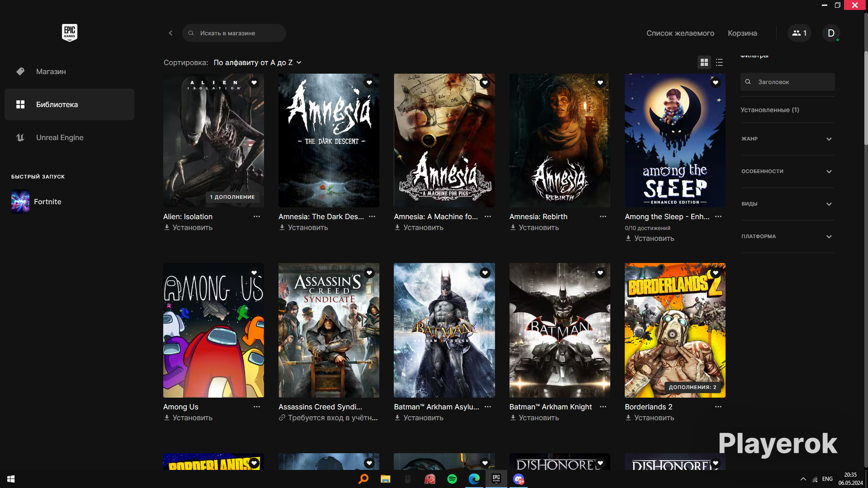Open the Batman Arkham Knight cover thumbnail
The image size is (868, 488).
click(x=559, y=330)
